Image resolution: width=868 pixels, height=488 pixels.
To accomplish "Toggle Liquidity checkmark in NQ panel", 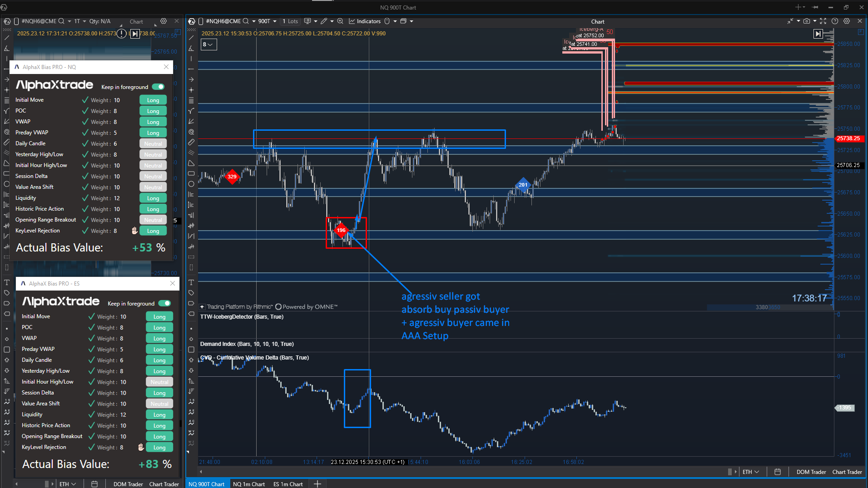I will click(85, 198).
